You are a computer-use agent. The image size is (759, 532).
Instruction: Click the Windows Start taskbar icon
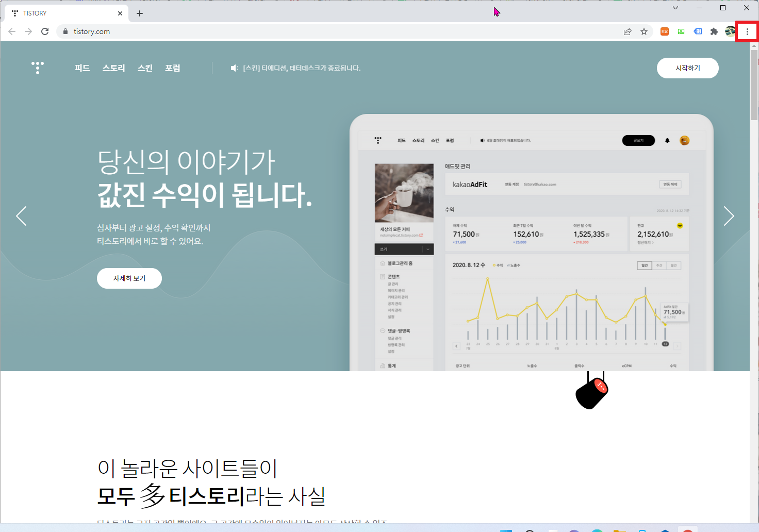506,529
